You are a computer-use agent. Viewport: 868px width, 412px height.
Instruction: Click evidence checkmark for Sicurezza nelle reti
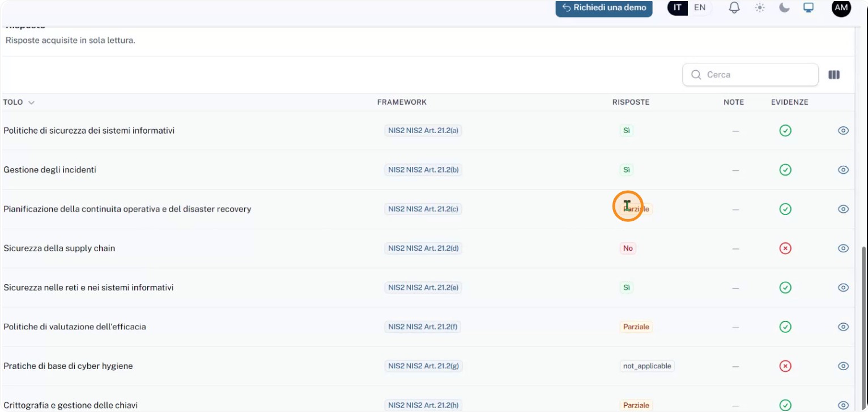click(x=785, y=287)
